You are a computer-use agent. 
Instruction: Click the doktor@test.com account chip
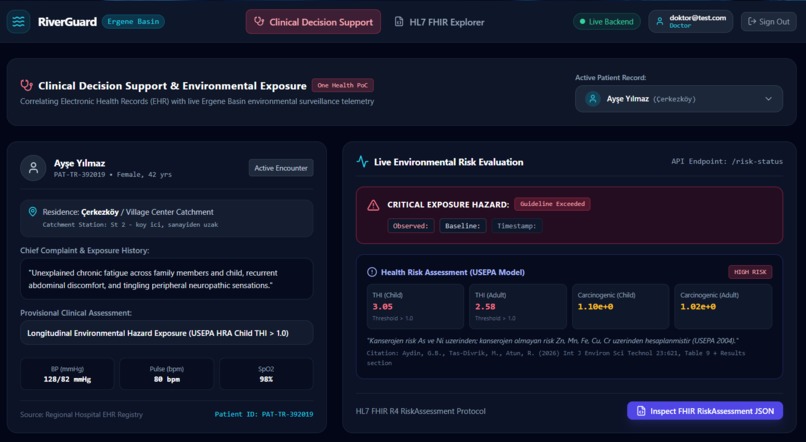pyautogui.click(x=690, y=22)
